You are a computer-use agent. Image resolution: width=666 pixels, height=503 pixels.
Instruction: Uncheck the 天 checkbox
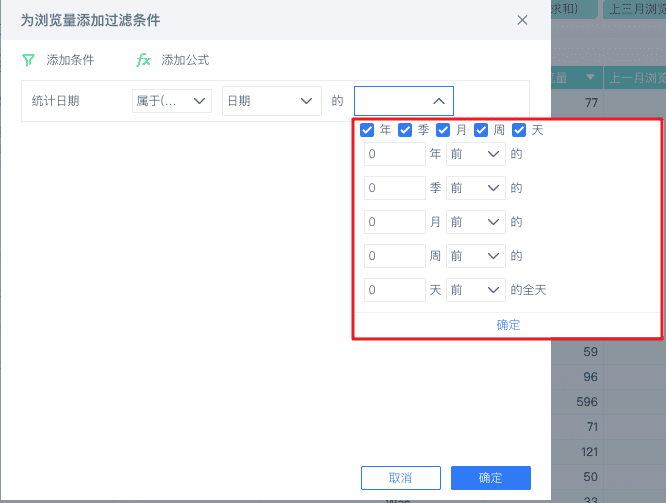point(519,130)
